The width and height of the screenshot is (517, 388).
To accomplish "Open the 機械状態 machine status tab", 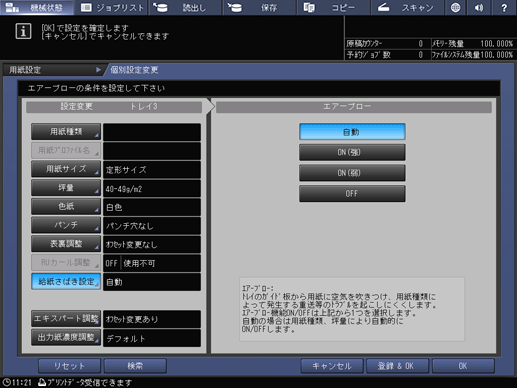I will (37, 7).
